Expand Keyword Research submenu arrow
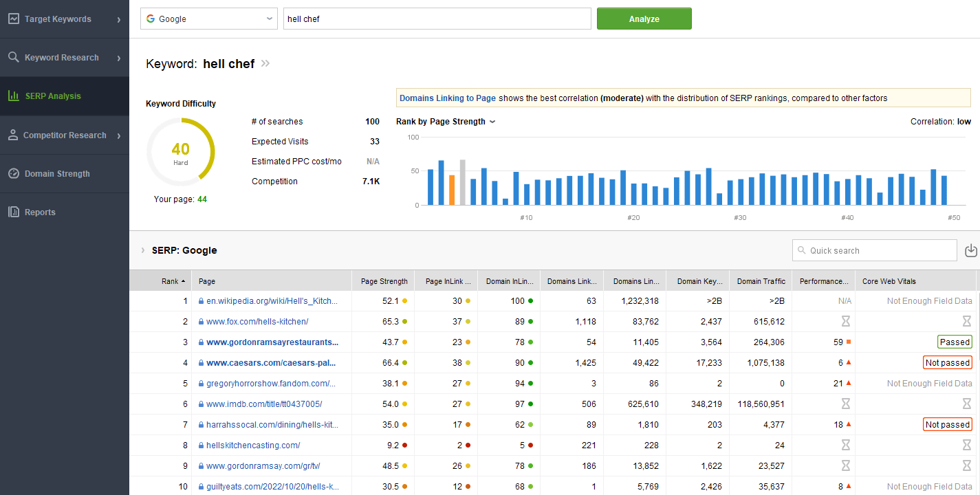 (119, 58)
